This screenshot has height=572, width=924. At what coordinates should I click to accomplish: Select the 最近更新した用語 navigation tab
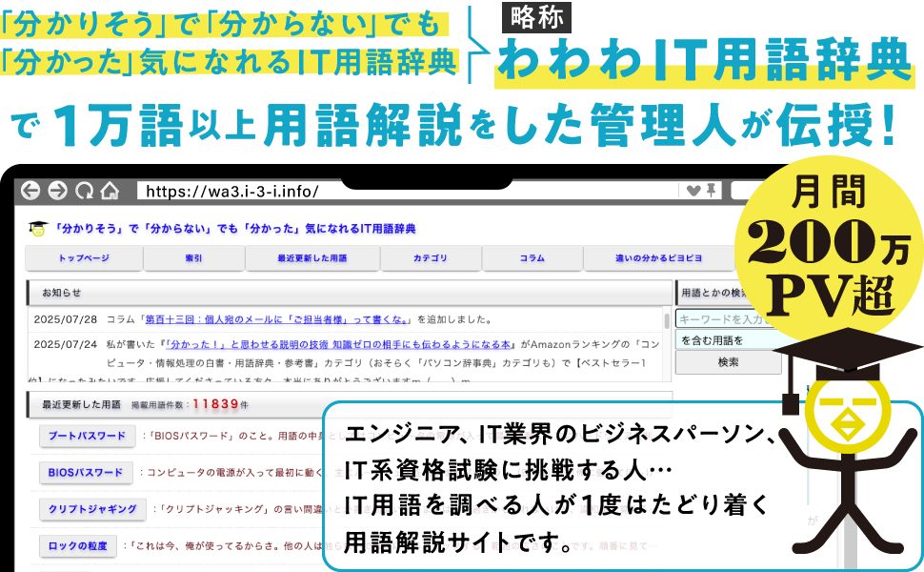point(311,258)
